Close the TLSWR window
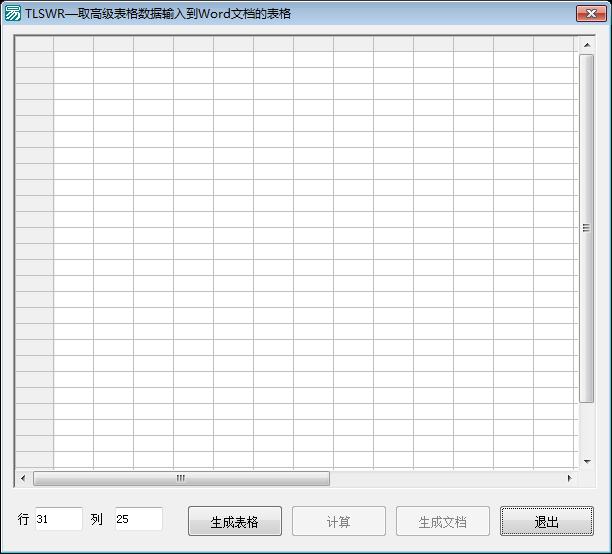 pyautogui.click(x=591, y=14)
